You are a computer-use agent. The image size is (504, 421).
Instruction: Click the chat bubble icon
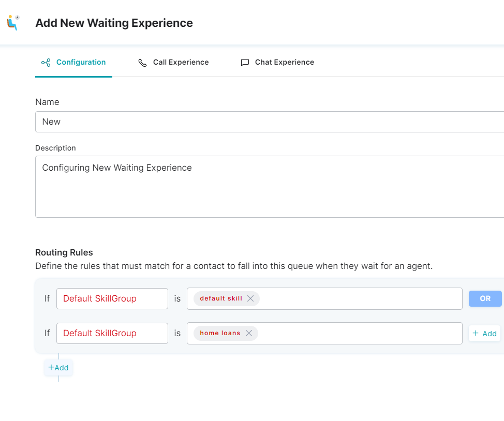[245, 63]
